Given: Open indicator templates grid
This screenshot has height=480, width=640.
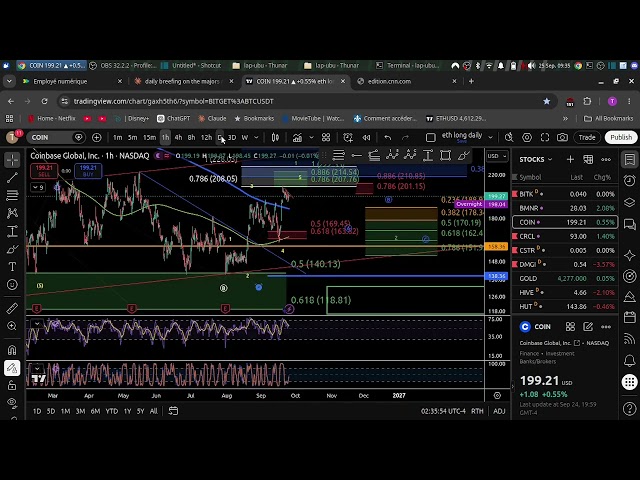Looking at the screenshot, I should [326, 138].
